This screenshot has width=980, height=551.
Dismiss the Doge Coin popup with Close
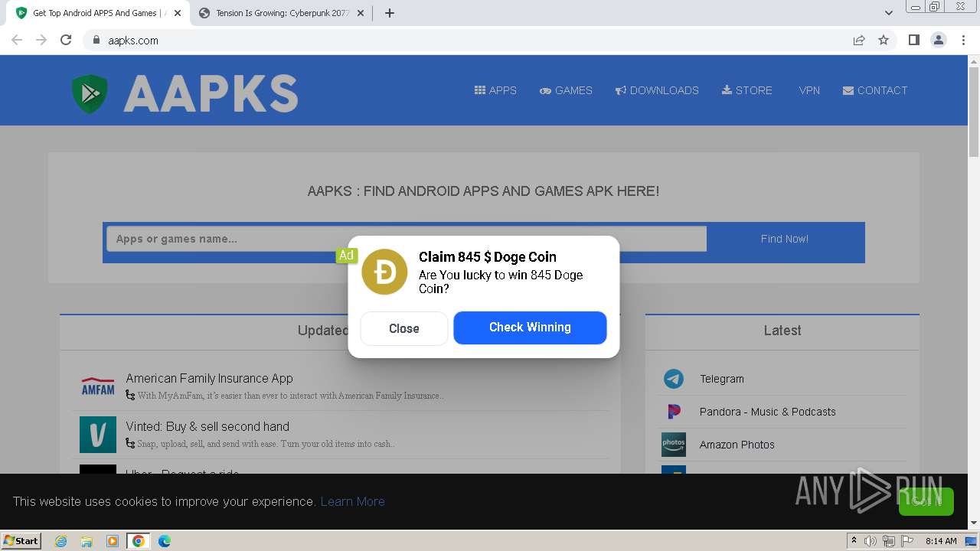pyautogui.click(x=404, y=328)
